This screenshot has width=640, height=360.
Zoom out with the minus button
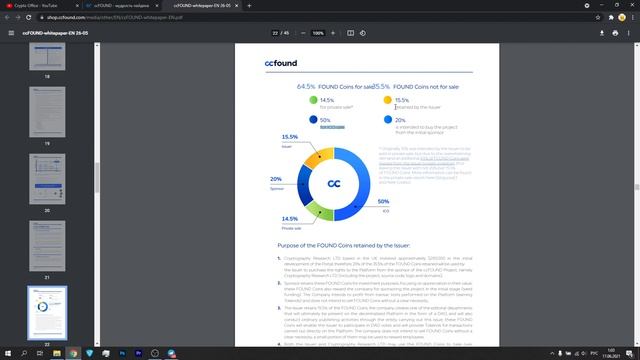point(303,33)
